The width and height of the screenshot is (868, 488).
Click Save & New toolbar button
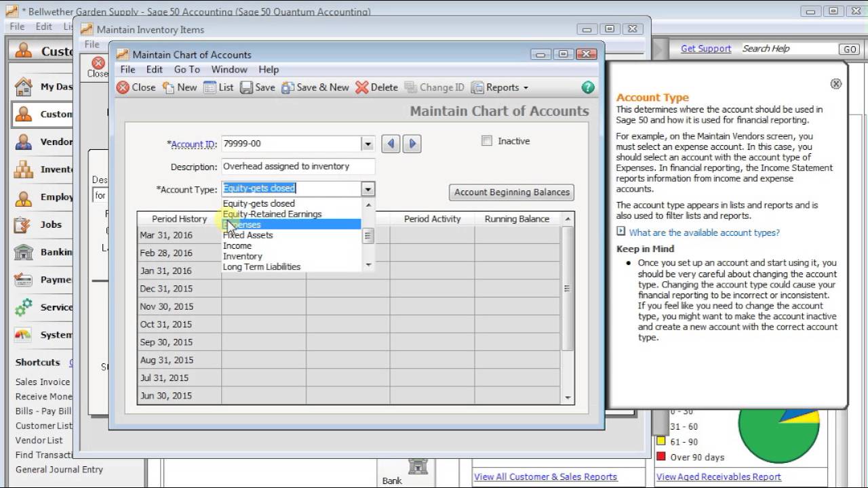click(x=315, y=87)
